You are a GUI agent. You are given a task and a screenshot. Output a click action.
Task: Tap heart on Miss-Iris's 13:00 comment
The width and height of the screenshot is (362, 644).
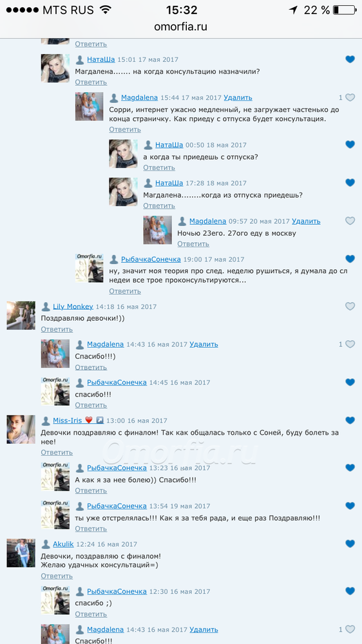pyautogui.click(x=350, y=420)
